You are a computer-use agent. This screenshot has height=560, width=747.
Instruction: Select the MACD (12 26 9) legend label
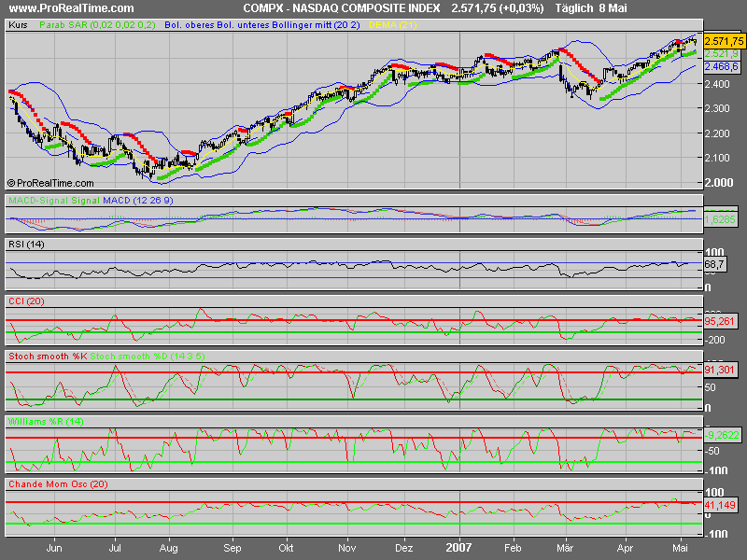[138, 201]
